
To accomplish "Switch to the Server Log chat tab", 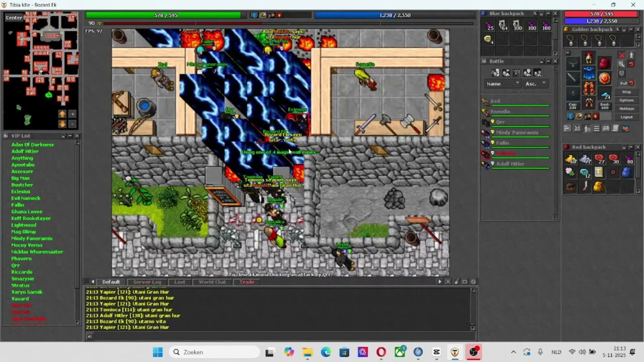I will [x=147, y=282].
